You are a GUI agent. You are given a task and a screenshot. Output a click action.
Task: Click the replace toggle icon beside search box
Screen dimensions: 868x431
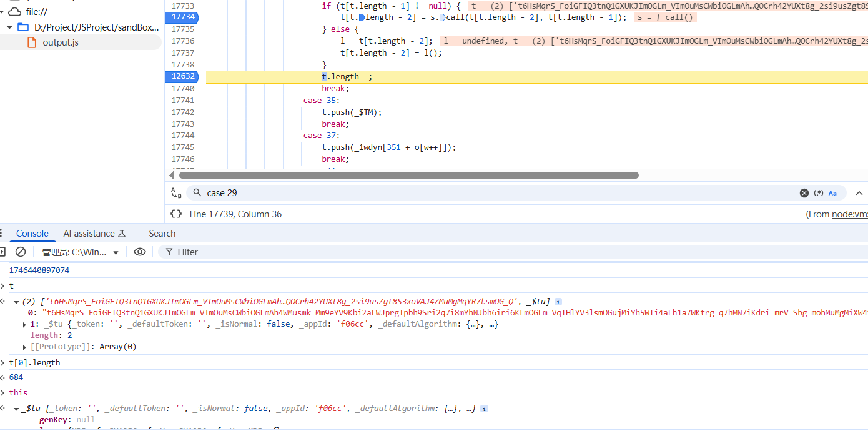[x=176, y=193]
